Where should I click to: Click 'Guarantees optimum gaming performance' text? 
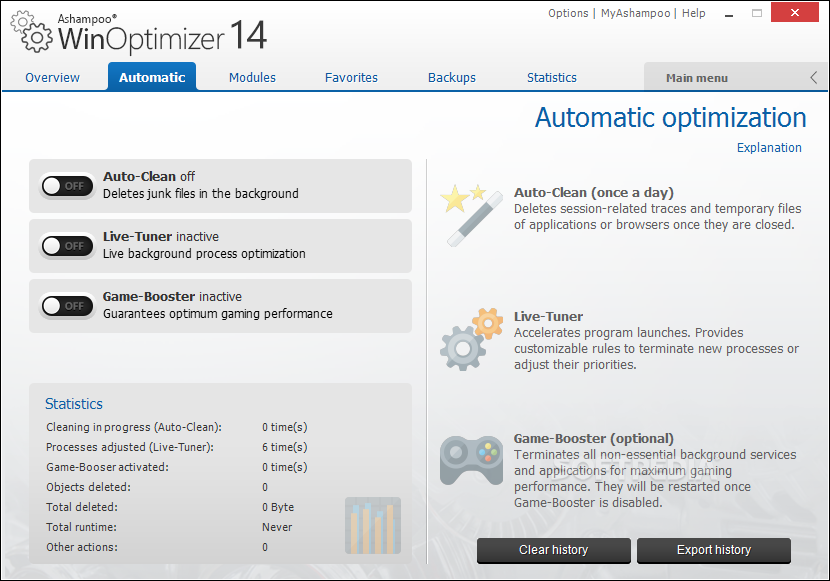click(218, 314)
